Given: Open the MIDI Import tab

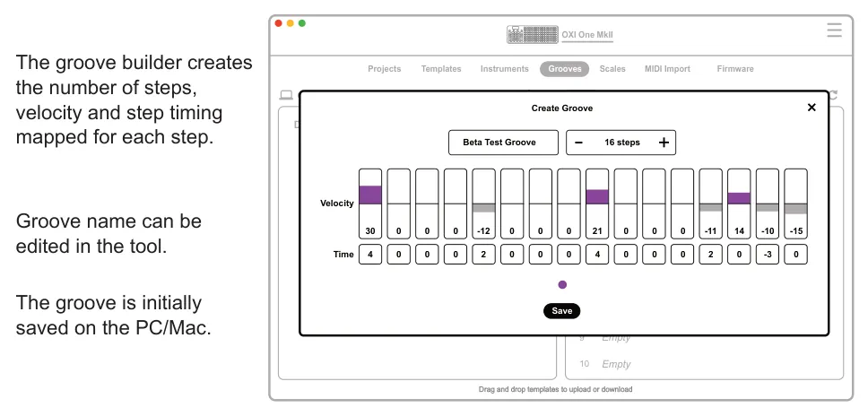Looking at the screenshot, I should pyautogui.click(x=668, y=69).
